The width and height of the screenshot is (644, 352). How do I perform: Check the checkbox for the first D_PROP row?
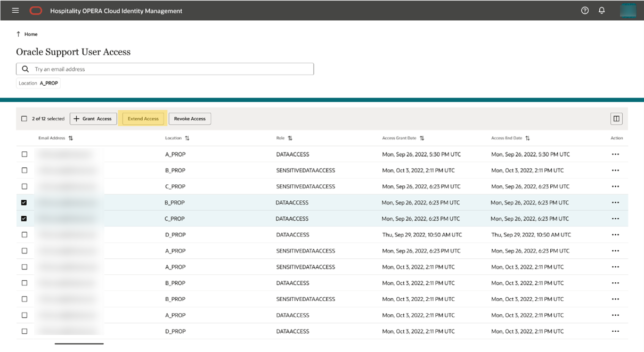pyautogui.click(x=24, y=234)
